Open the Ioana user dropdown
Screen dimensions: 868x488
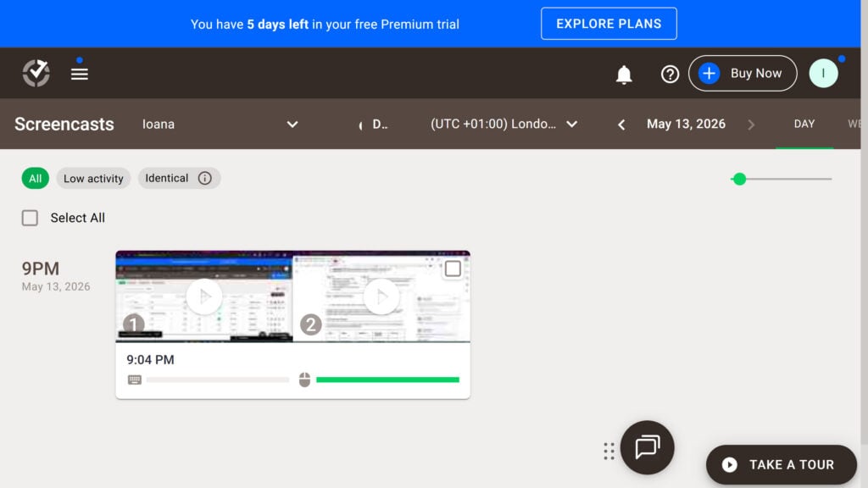pos(220,124)
